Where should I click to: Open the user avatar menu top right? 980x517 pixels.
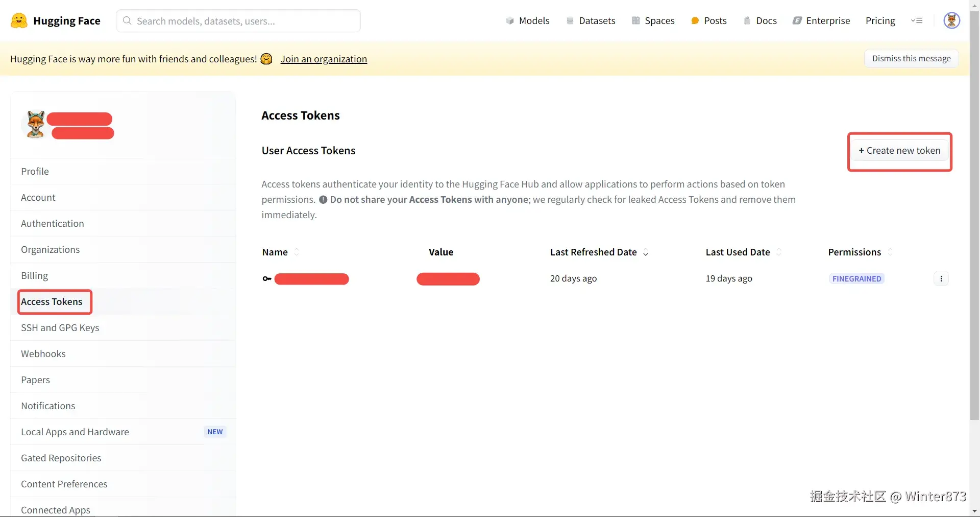point(951,21)
